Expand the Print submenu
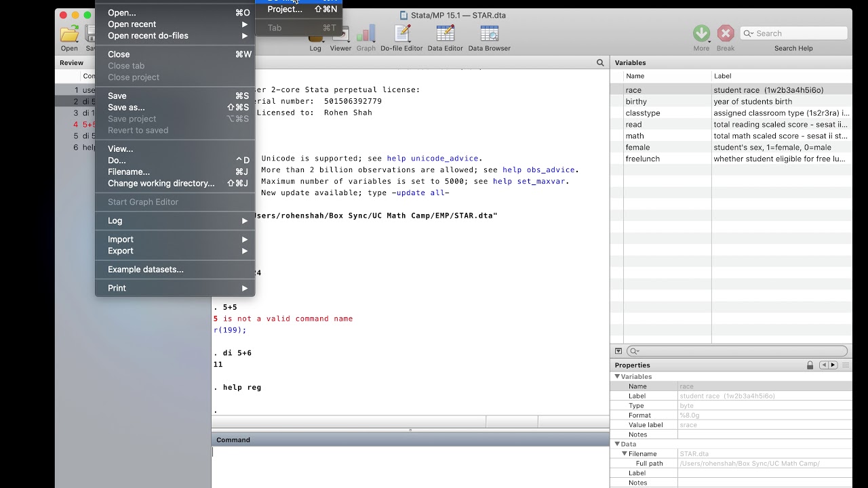 (x=175, y=288)
